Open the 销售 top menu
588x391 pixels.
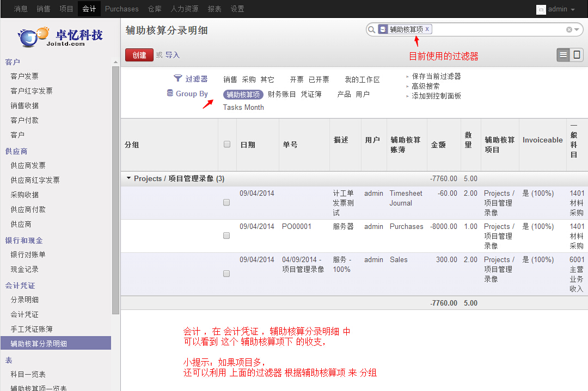pyautogui.click(x=43, y=9)
